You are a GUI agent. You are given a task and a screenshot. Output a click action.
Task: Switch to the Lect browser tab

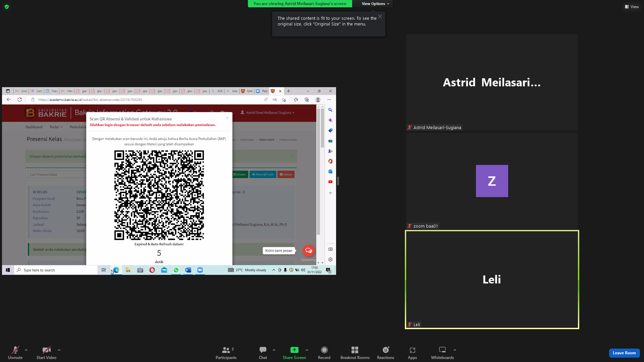pos(37,91)
